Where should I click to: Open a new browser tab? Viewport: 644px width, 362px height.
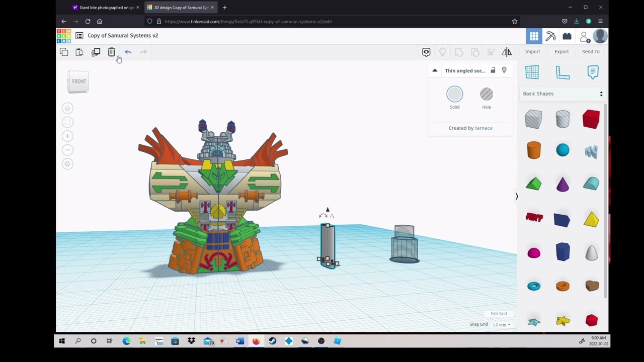[x=224, y=8]
